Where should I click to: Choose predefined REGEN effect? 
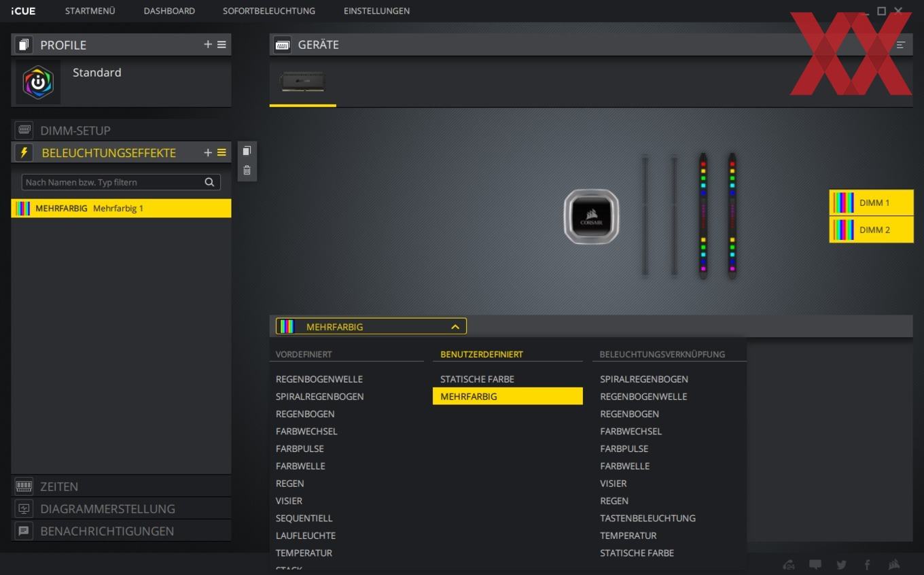(x=289, y=483)
